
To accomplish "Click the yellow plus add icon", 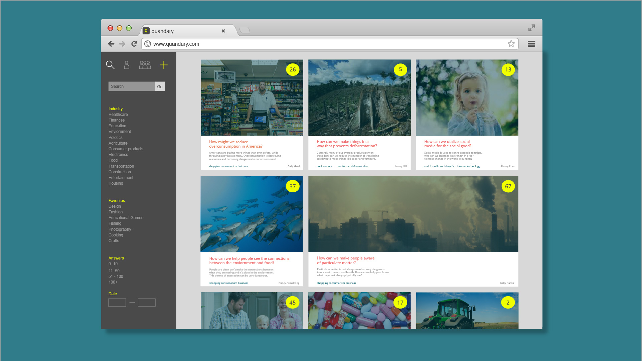I will coord(164,65).
